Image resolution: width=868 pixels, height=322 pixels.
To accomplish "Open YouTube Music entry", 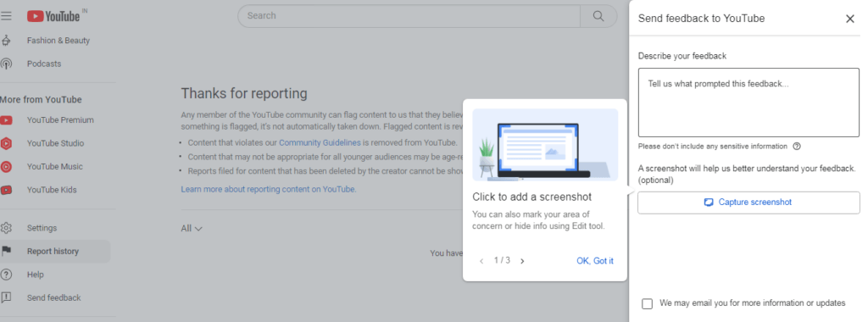I will point(55,167).
